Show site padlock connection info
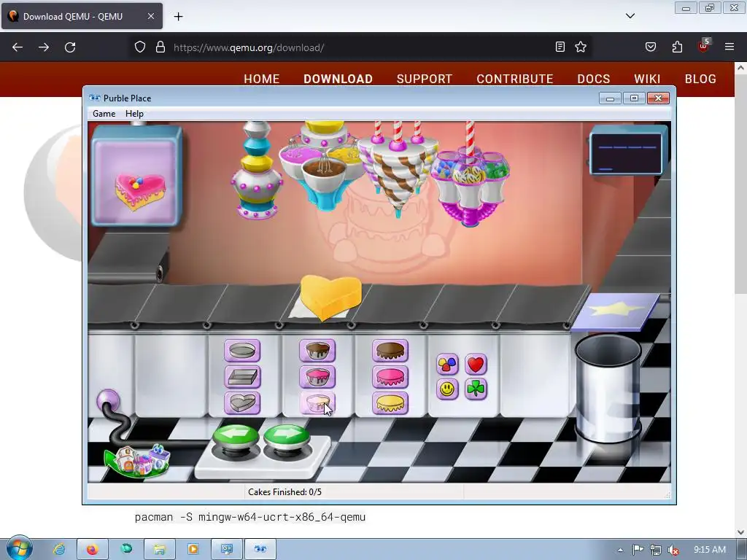This screenshot has height=560, width=747. (x=160, y=47)
